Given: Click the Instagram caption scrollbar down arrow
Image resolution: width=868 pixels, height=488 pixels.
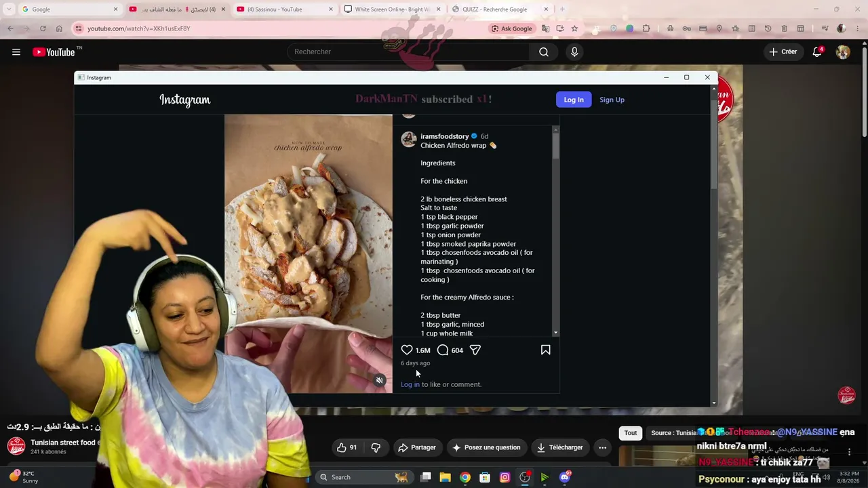Looking at the screenshot, I should [x=556, y=333].
